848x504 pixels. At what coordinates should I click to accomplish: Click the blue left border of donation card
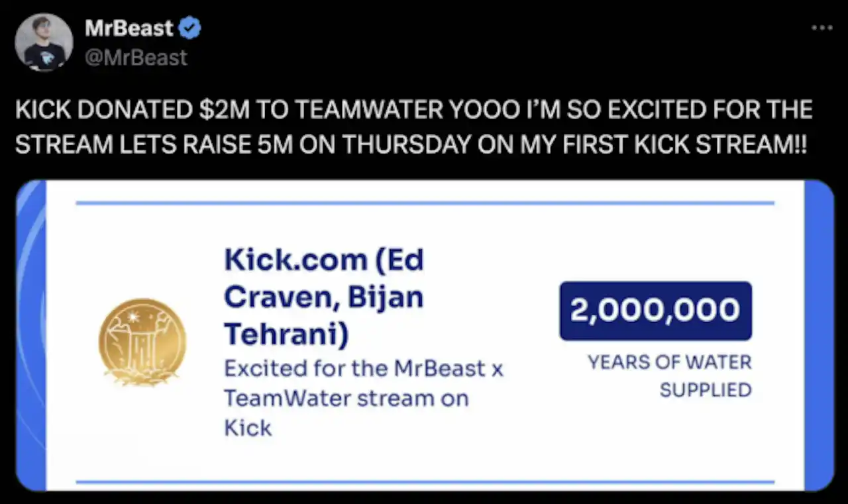point(30,335)
